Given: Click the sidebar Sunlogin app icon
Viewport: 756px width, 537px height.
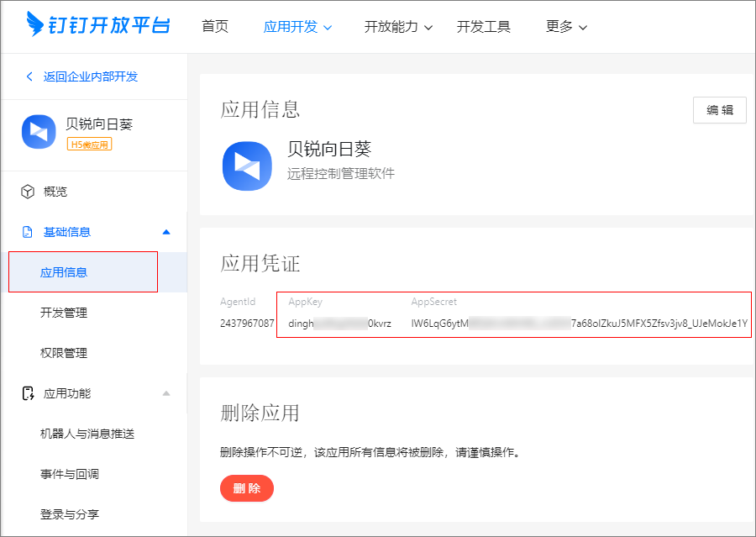Looking at the screenshot, I should click(38, 132).
